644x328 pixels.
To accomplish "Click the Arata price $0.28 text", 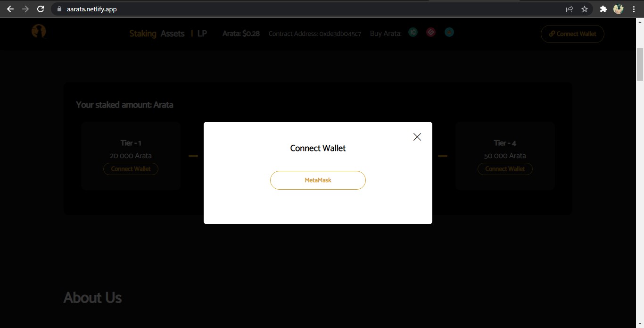I will coord(241,34).
